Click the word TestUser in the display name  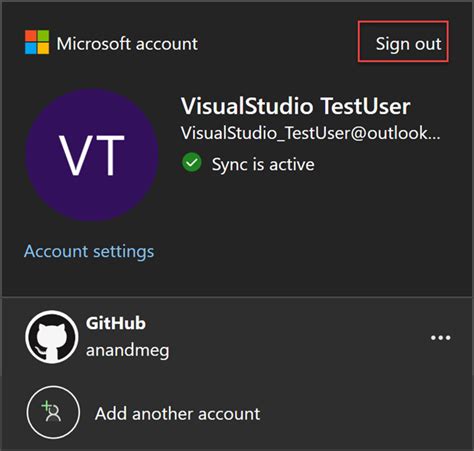[365, 106]
